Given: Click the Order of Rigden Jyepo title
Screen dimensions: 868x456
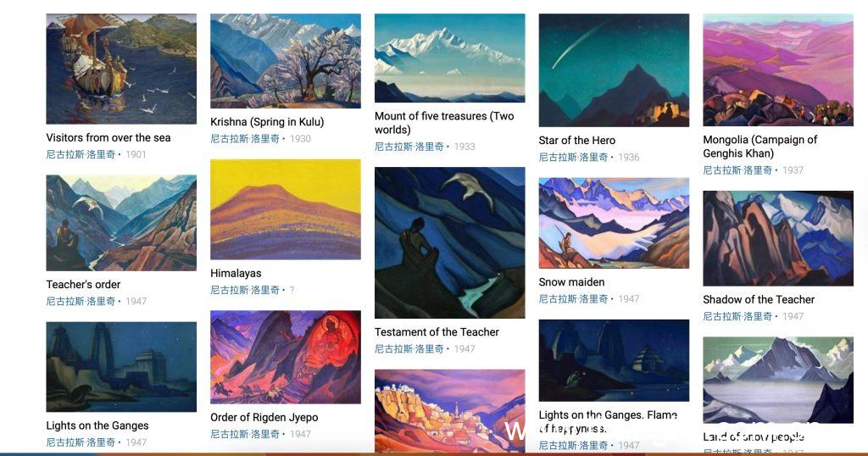Looking at the screenshot, I should (x=264, y=418).
